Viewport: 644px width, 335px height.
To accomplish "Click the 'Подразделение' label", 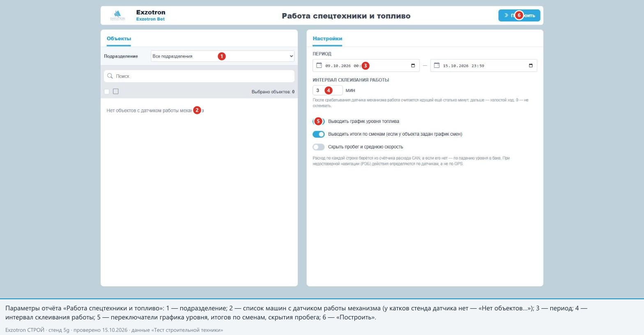I will [x=121, y=56].
